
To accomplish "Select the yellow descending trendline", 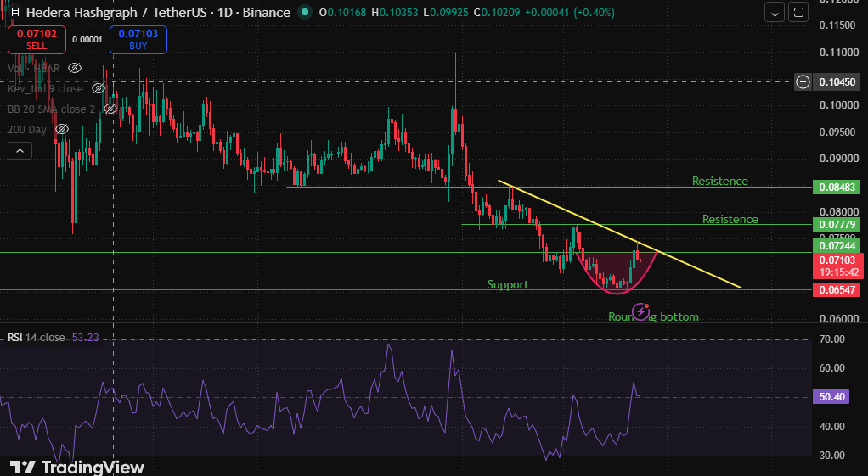I will (619, 233).
